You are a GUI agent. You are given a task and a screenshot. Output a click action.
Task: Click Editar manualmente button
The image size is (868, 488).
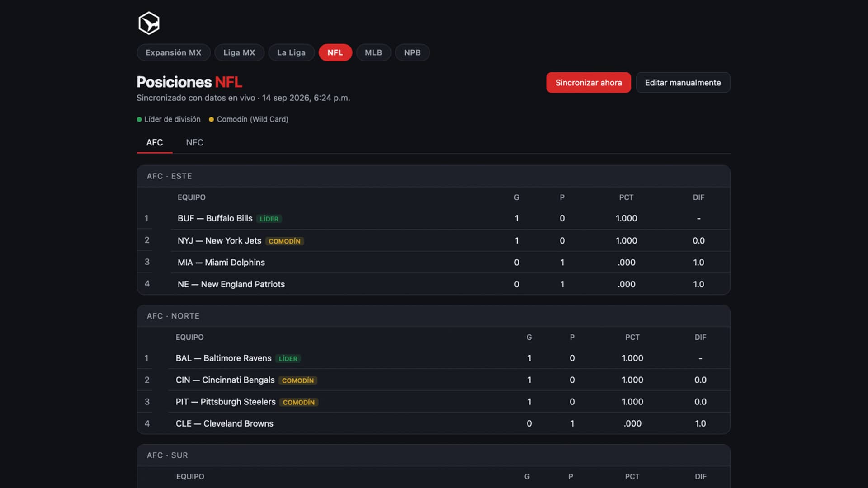point(683,83)
